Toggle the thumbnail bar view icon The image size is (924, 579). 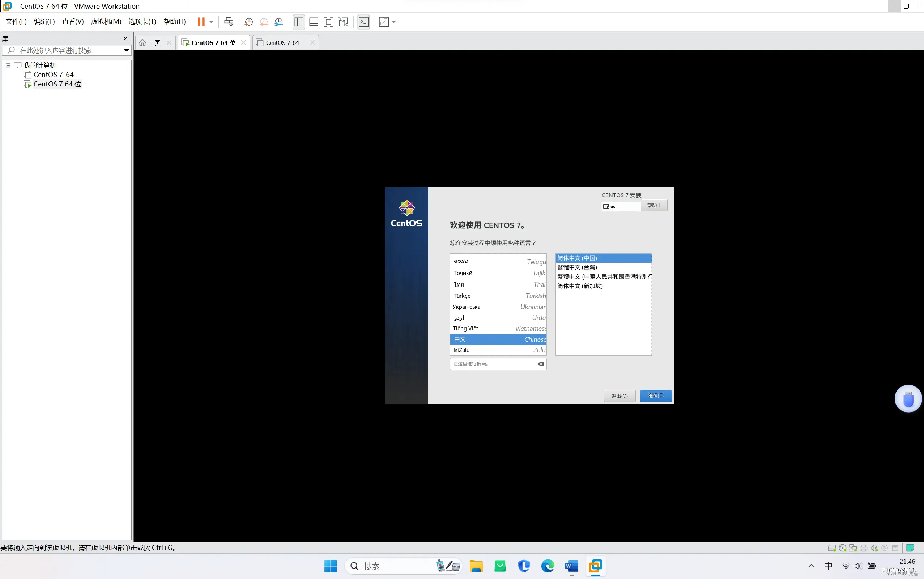coord(314,22)
